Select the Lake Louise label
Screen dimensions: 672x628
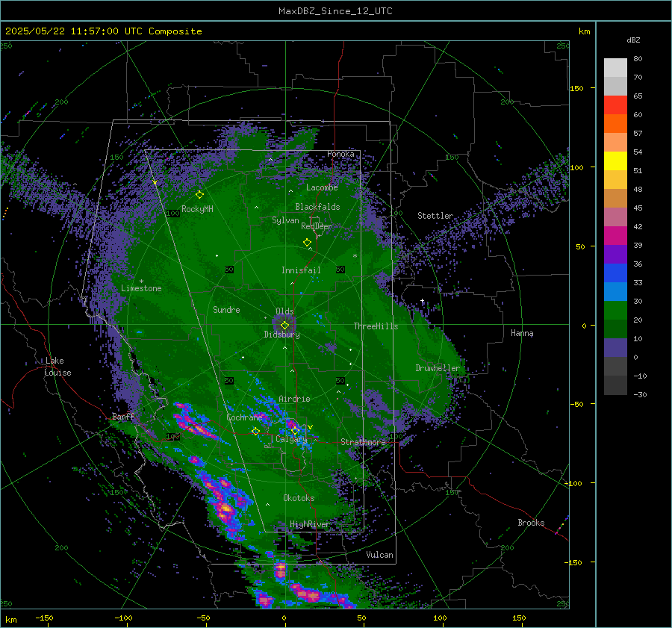tap(57, 367)
